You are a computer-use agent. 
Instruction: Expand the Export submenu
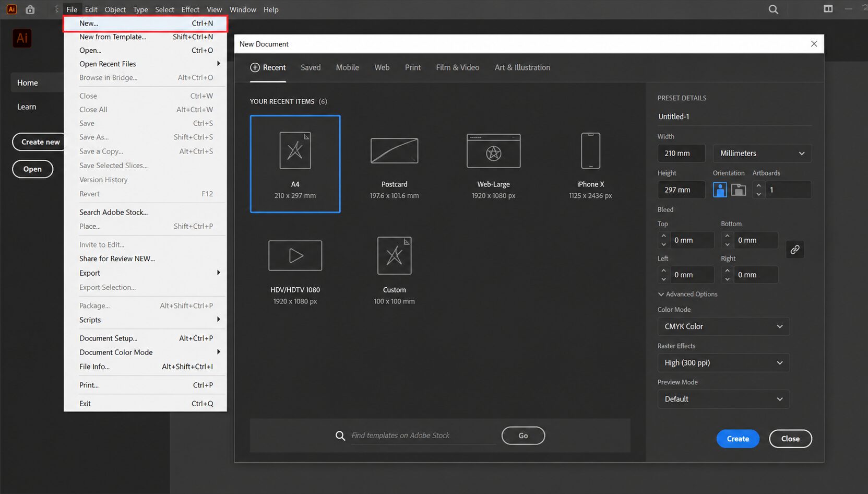coord(145,273)
